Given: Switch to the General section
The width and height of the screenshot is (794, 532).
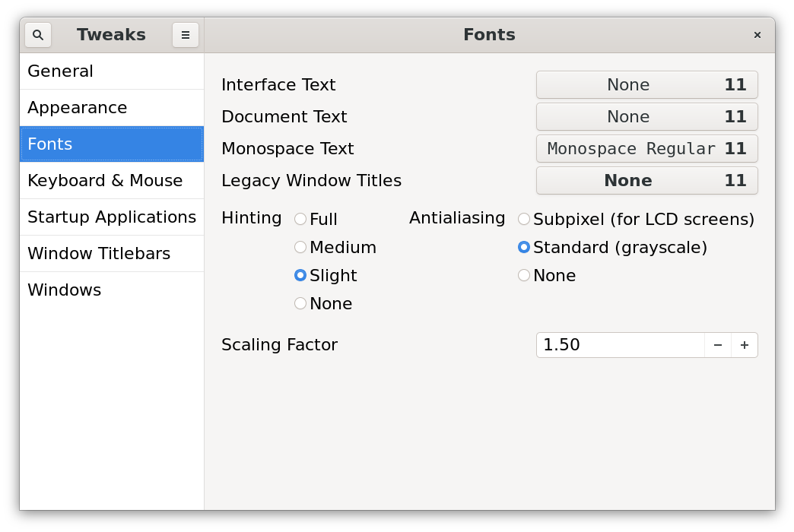Looking at the screenshot, I should coord(112,71).
